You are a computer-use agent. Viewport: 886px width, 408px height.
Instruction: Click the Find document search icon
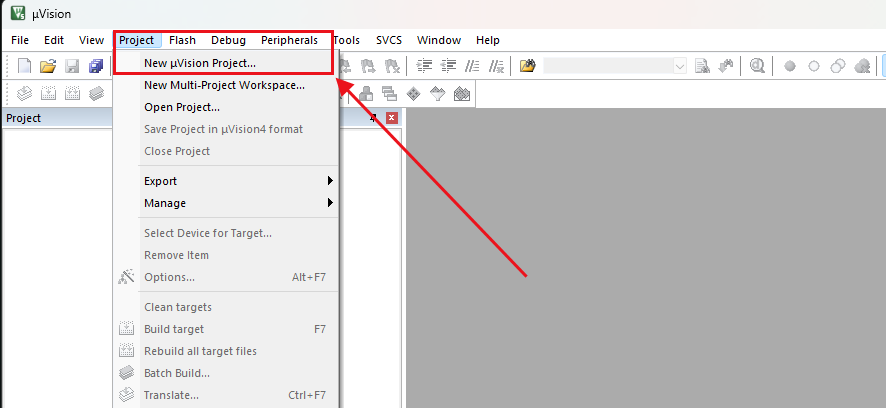[x=702, y=66]
